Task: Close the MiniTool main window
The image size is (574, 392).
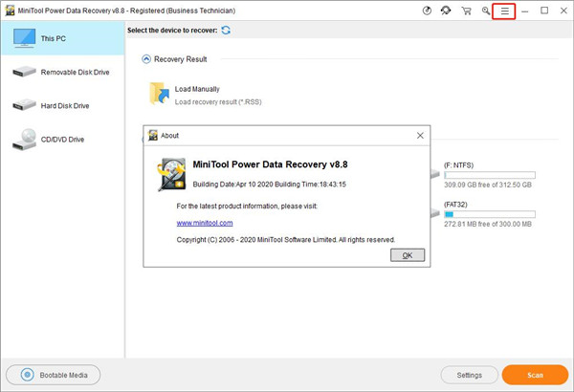Action: 563,11
